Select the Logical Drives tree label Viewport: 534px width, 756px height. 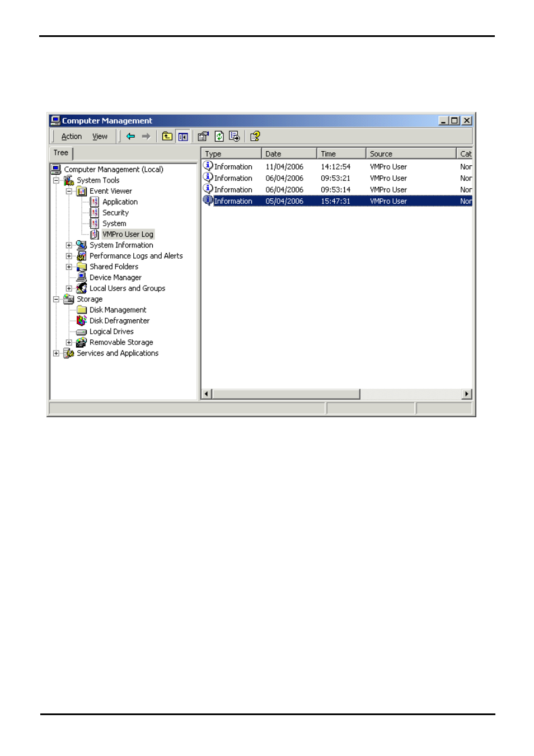[x=111, y=332]
